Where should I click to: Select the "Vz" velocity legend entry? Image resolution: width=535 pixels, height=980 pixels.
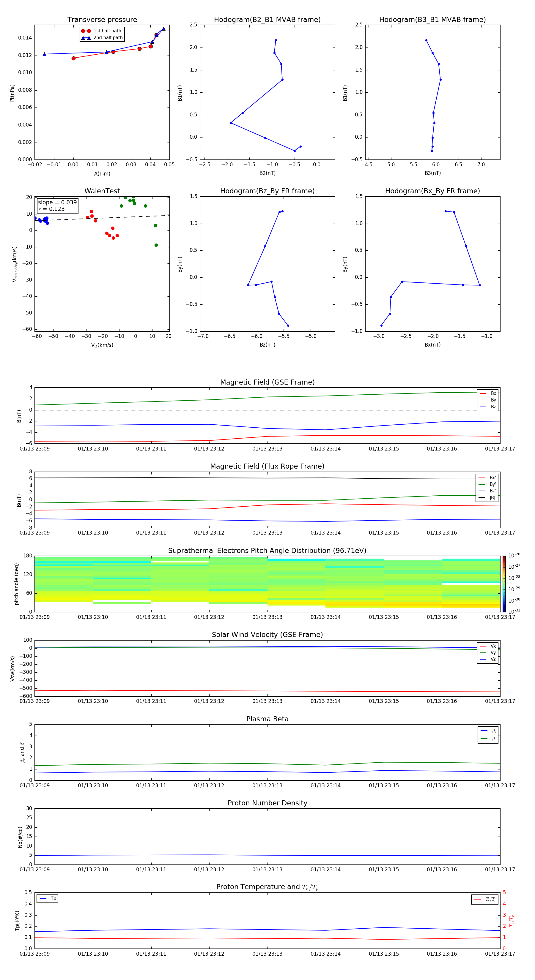(488, 659)
